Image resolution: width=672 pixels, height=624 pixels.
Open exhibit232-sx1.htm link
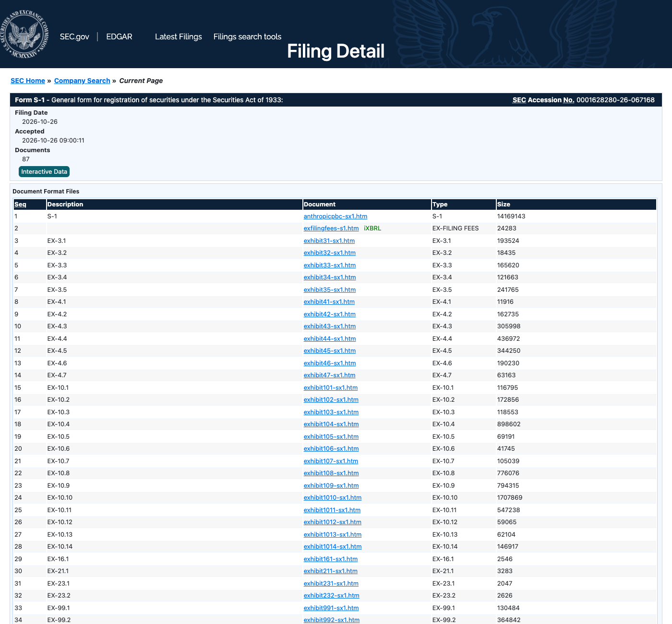coord(332,596)
